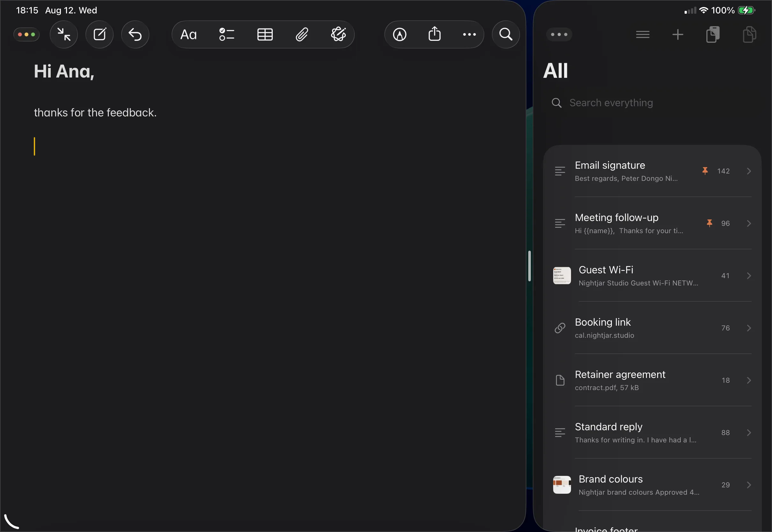This screenshot has height=532, width=772.
Task: Expand Booking link with its chevron
Action: click(749, 328)
